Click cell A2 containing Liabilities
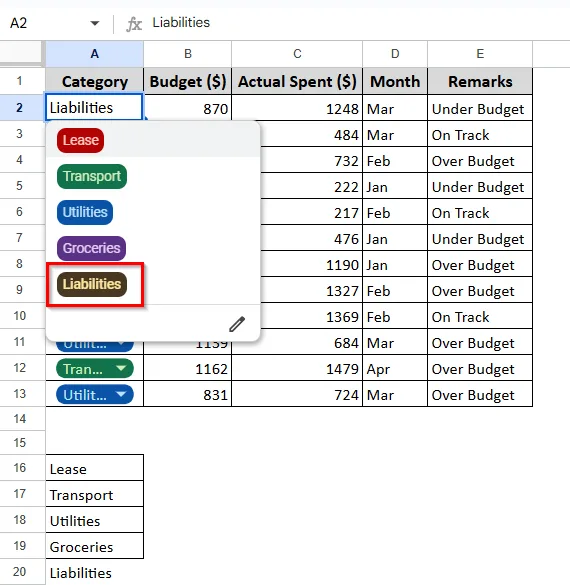 pos(94,107)
